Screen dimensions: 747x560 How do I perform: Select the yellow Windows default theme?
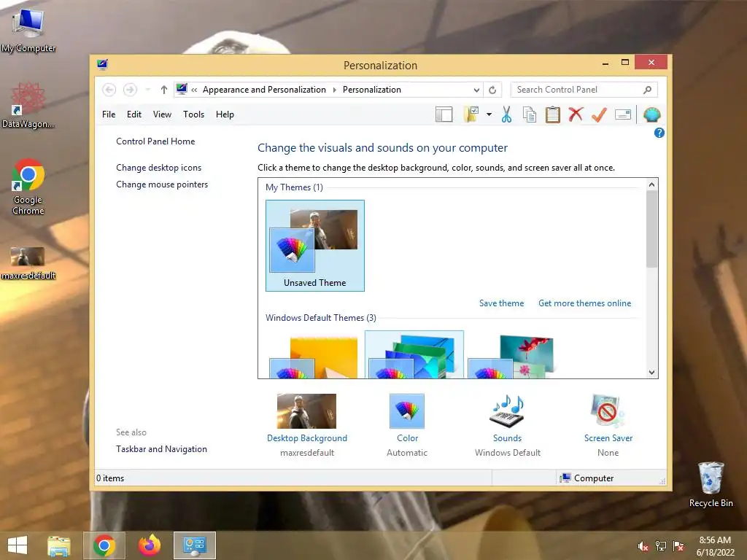click(315, 356)
